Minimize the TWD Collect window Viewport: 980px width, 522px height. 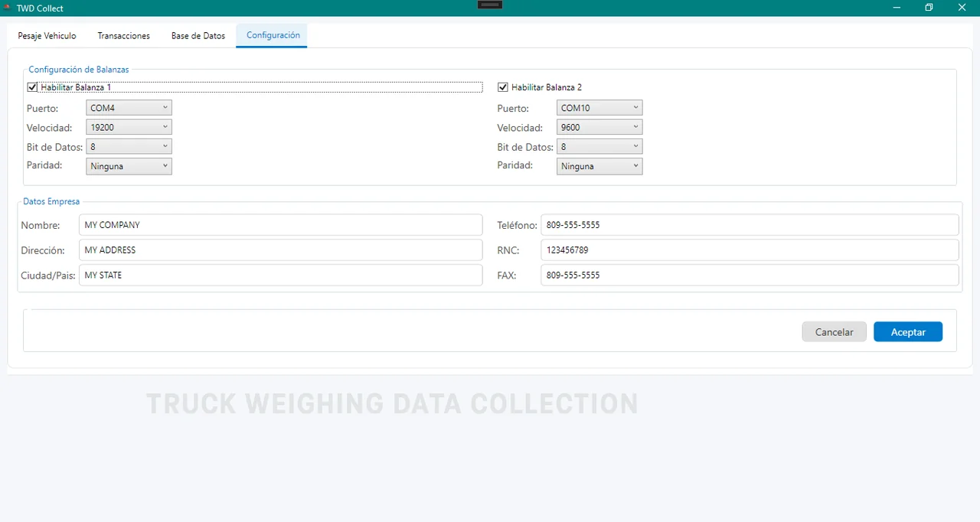pos(896,8)
